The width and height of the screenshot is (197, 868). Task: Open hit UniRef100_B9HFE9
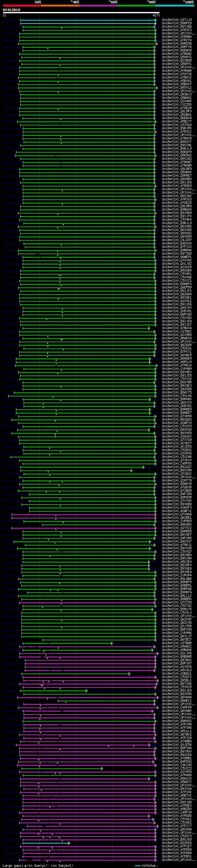tap(176, 23)
